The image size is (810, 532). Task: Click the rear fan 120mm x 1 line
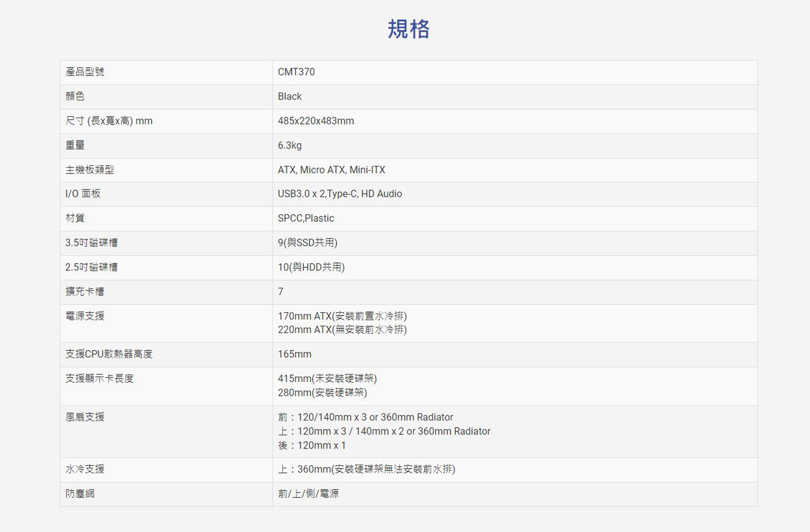click(311, 445)
